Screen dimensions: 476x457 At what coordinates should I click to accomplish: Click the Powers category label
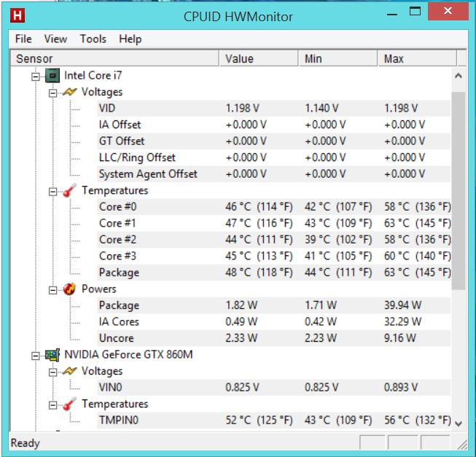tap(99, 289)
